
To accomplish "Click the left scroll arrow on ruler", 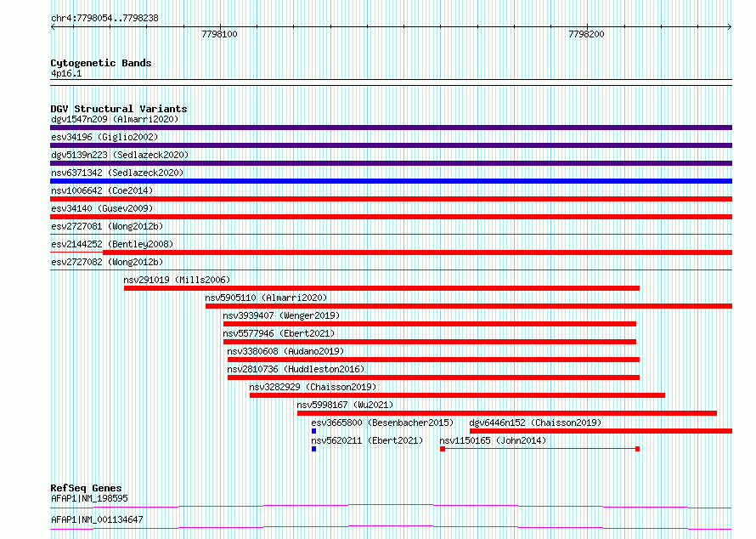I will [53, 27].
